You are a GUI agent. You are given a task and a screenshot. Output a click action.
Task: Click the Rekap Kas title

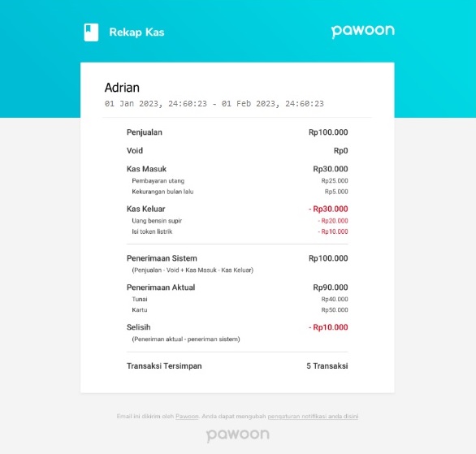pyautogui.click(x=136, y=32)
